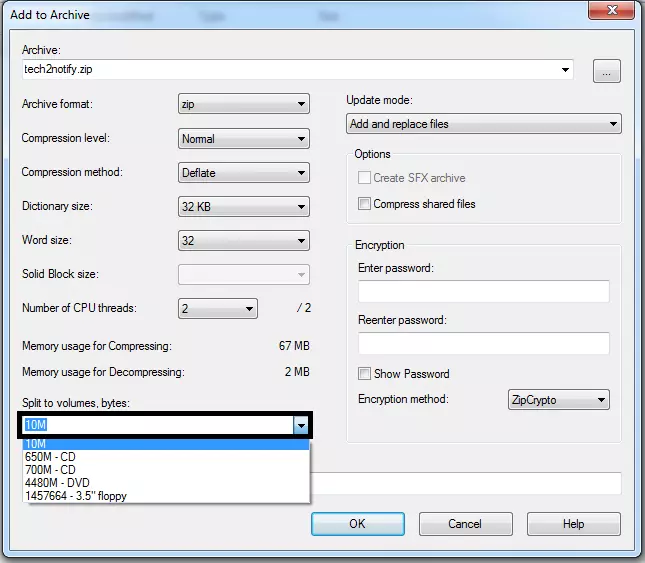The width and height of the screenshot is (645, 563).
Task: Open the Archive format zip dropdown
Action: 244,104
